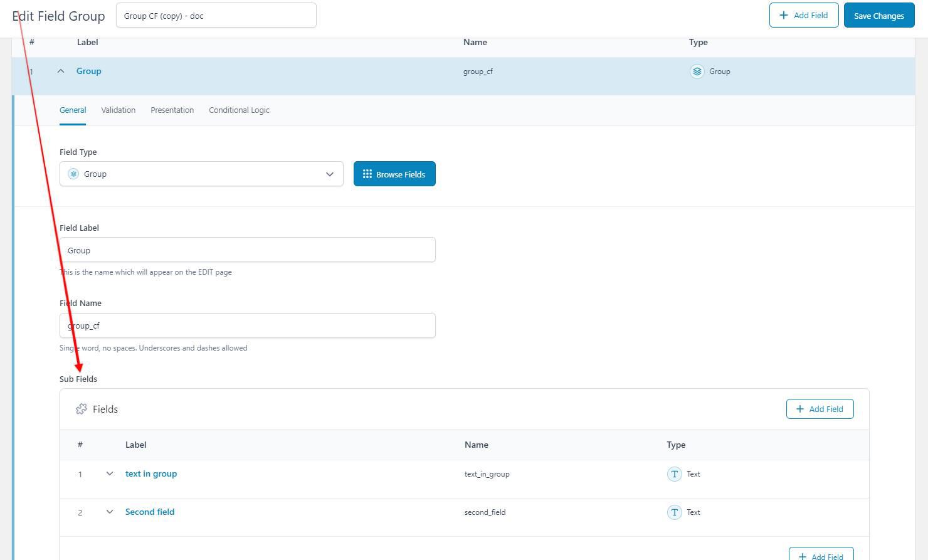Switch to the Validation tab
Viewport: 928px width, 560px height.
click(118, 110)
